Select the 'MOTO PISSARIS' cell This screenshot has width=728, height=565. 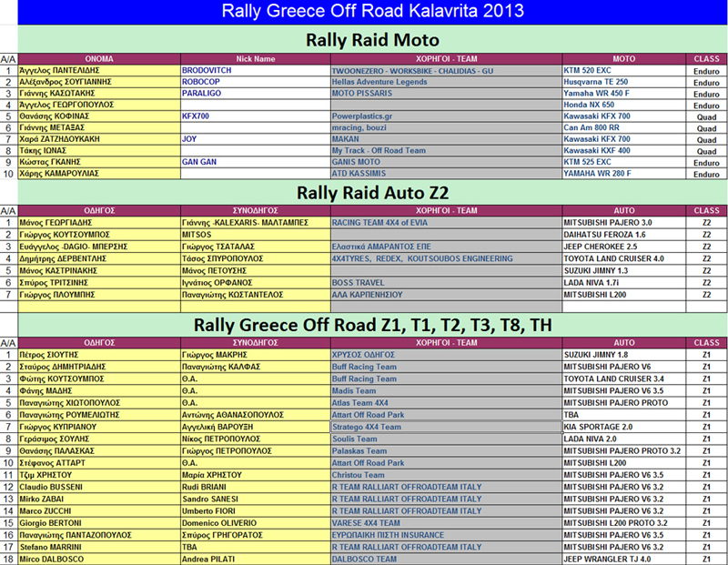[446, 94]
